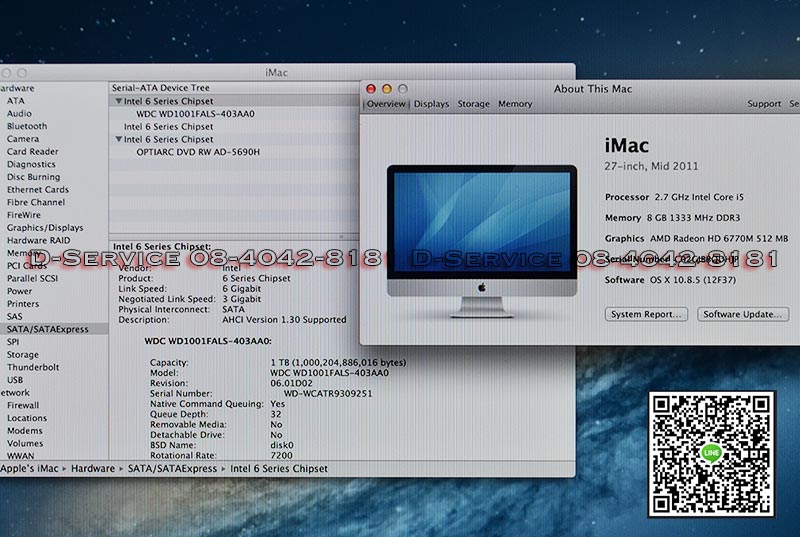
Task: Open the Overview tab in About This Mac
Action: click(x=386, y=104)
